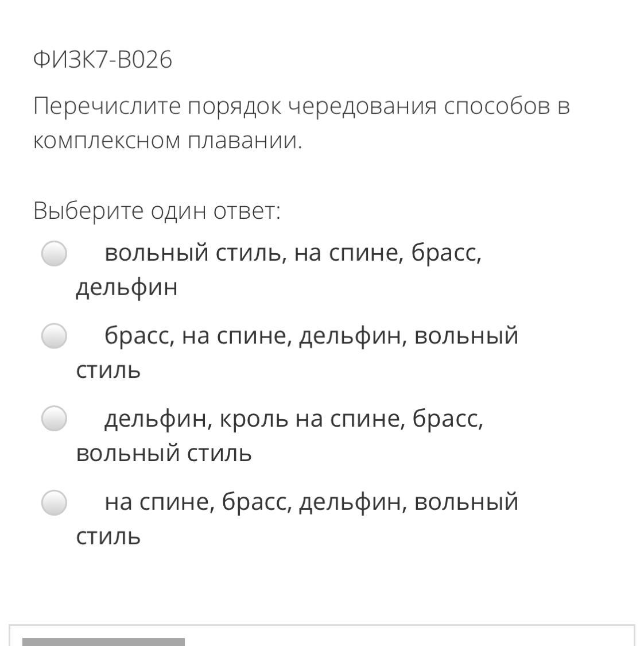Image resolution: width=644 pixels, height=646 pixels.
Task: Click the prompt 'Выберите один ответ:'
Action: click(157, 211)
